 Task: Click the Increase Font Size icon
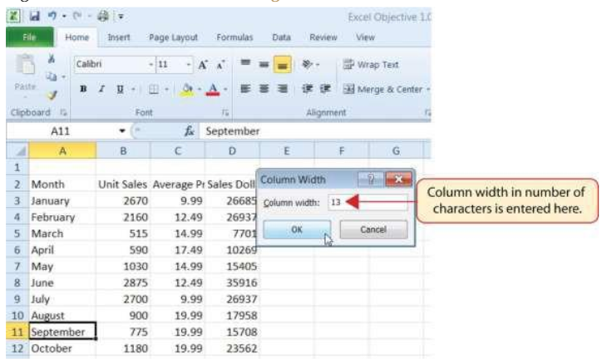pyautogui.click(x=203, y=65)
